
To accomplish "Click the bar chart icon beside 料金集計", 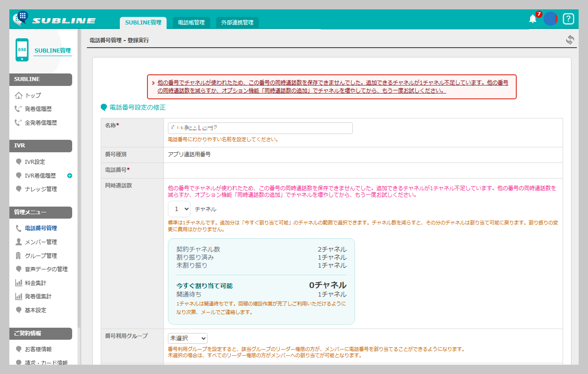I will [x=18, y=283].
